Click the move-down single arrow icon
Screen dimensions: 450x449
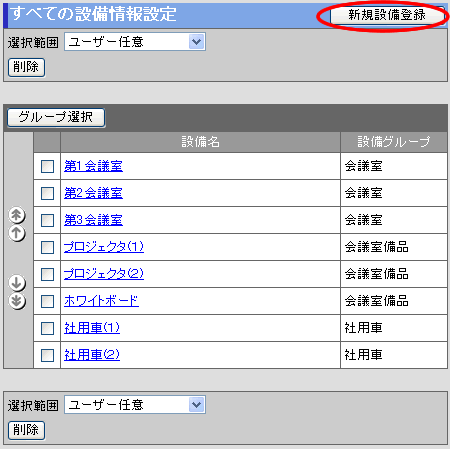(17, 283)
